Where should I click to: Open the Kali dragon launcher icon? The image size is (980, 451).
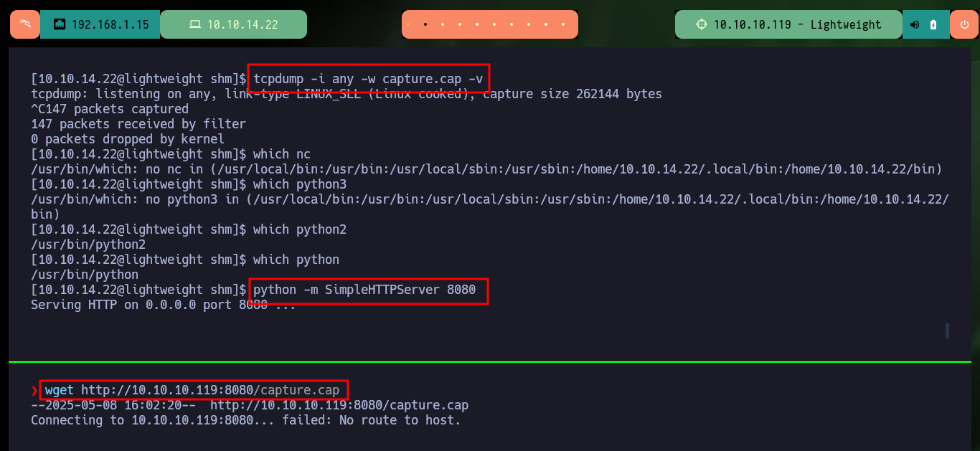(25, 24)
